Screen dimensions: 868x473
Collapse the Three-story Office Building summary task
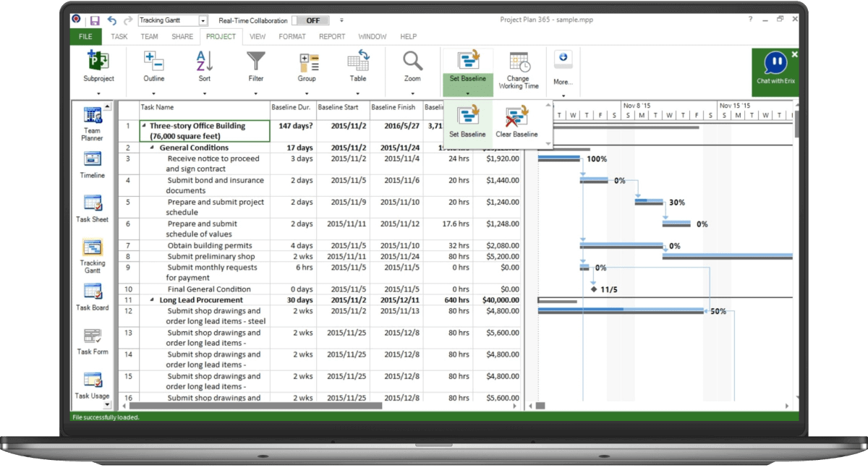145,126
